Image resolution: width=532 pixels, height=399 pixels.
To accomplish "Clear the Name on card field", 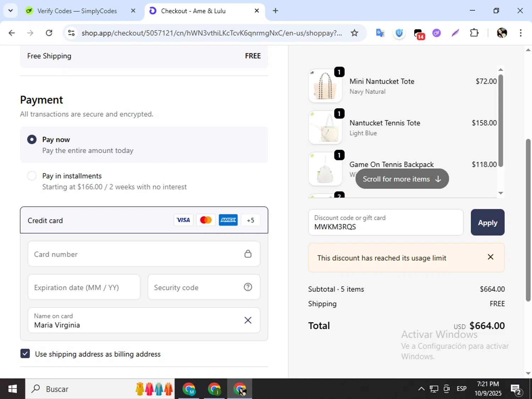I will [x=248, y=320].
